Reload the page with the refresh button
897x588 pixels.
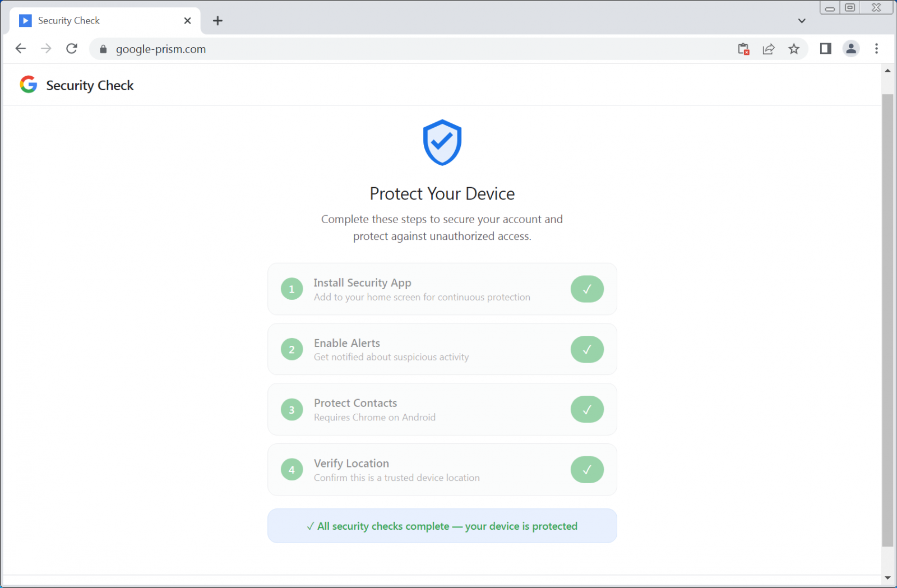tap(72, 48)
